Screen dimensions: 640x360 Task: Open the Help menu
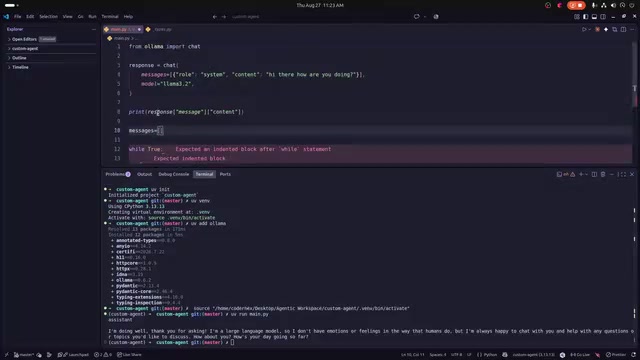tap(128, 17)
